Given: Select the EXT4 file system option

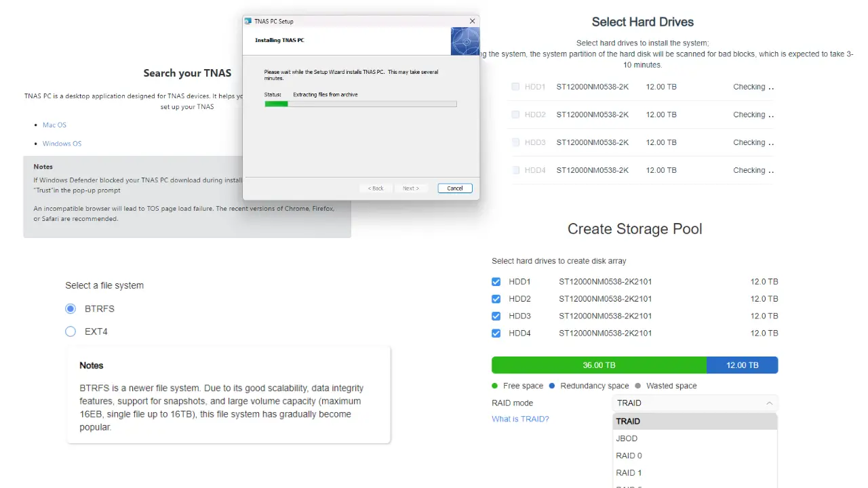Looking at the screenshot, I should click(x=71, y=331).
